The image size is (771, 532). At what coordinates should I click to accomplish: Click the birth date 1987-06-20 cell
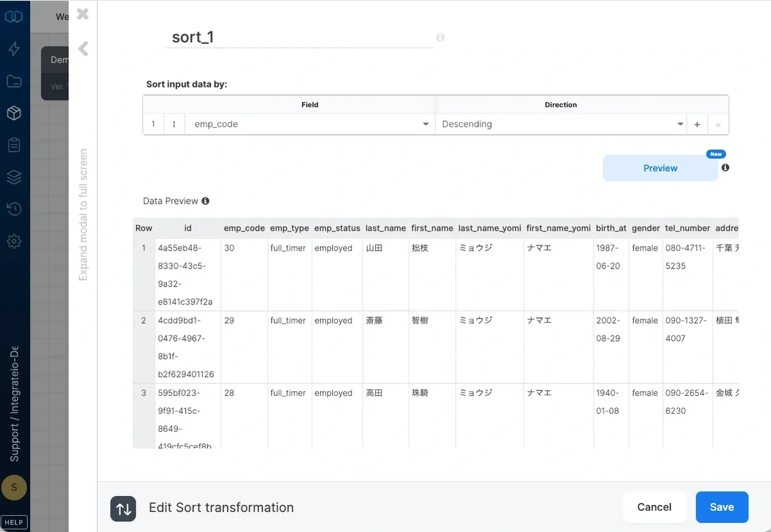(x=611, y=275)
